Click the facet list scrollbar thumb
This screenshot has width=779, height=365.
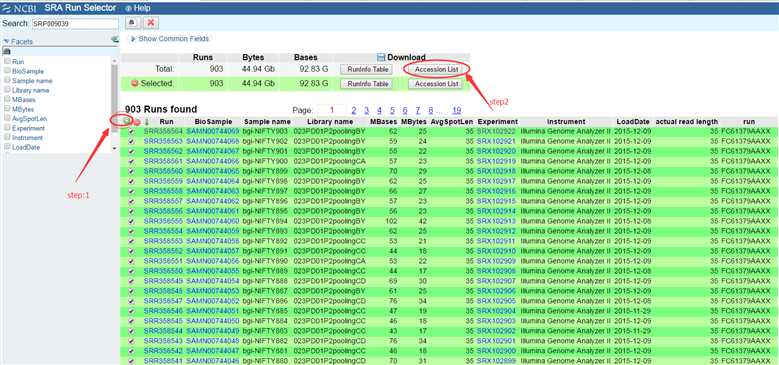pyautogui.click(x=114, y=97)
